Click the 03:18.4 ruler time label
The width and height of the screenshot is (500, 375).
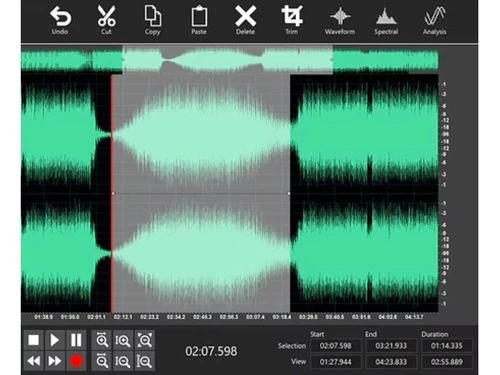[282, 317]
